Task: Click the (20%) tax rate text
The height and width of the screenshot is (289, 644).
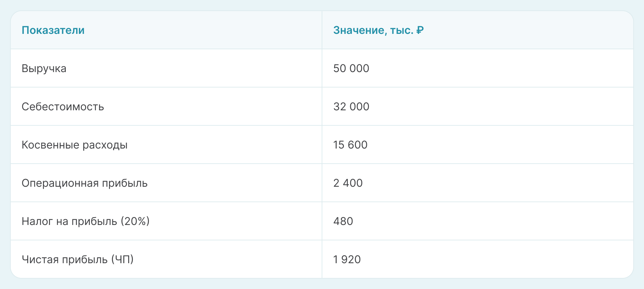Action: coord(135,221)
